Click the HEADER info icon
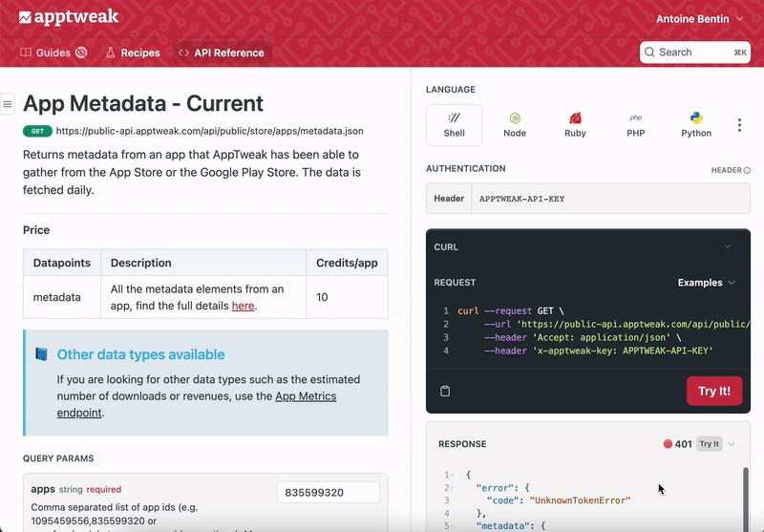This screenshot has width=764, height=532. pyautogui.click(x=747, y=170)
